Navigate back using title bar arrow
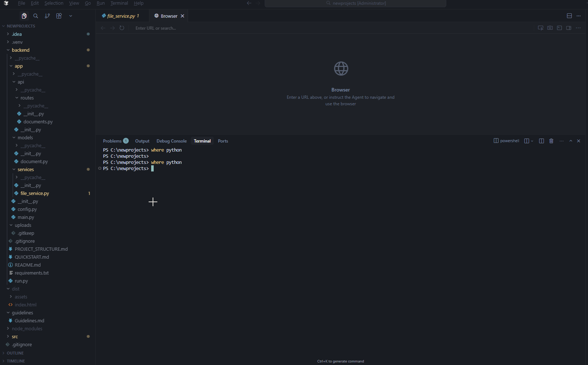The image size is (588, 365). (249, 3)
